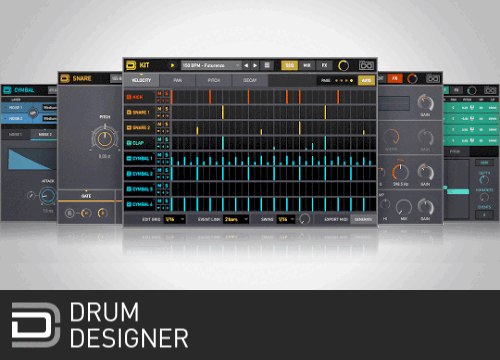This screenshot has width=500, height=360.
Task: Click the Cymbal window logo icon
Action: point(7,90)
